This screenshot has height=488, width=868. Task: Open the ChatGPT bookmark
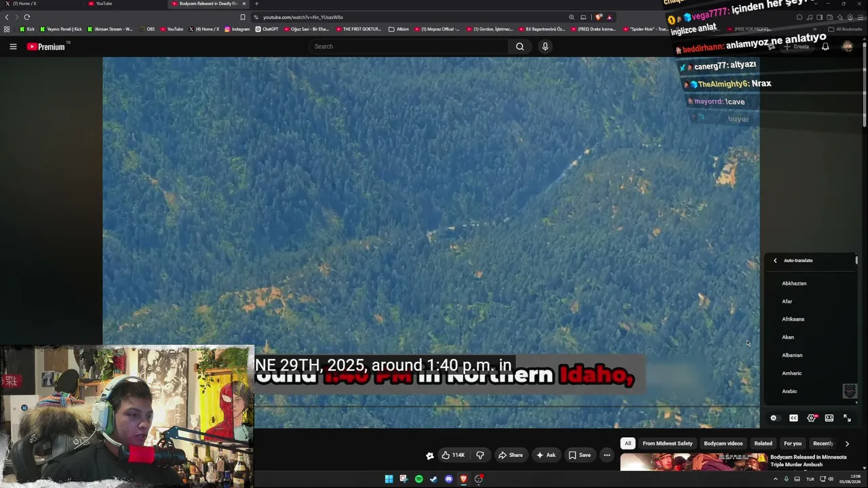267,29
